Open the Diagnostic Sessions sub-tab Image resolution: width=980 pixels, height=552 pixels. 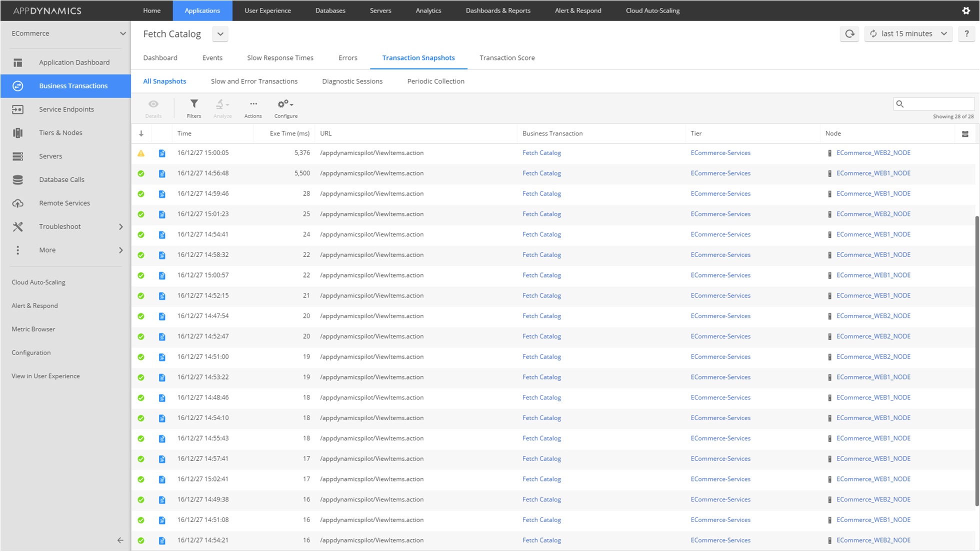(352, 81)
